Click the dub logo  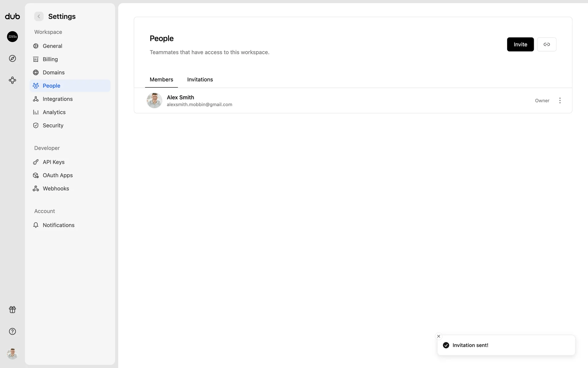(x=12, y=17)
